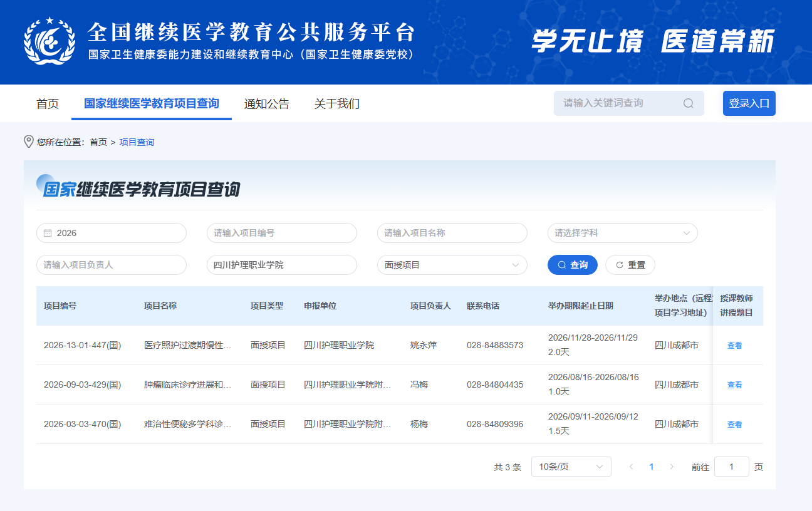The width and height of the screenshot is (812, 511).
Task: Open the 通知公告 navigation tab
Action: click(267, 104)
